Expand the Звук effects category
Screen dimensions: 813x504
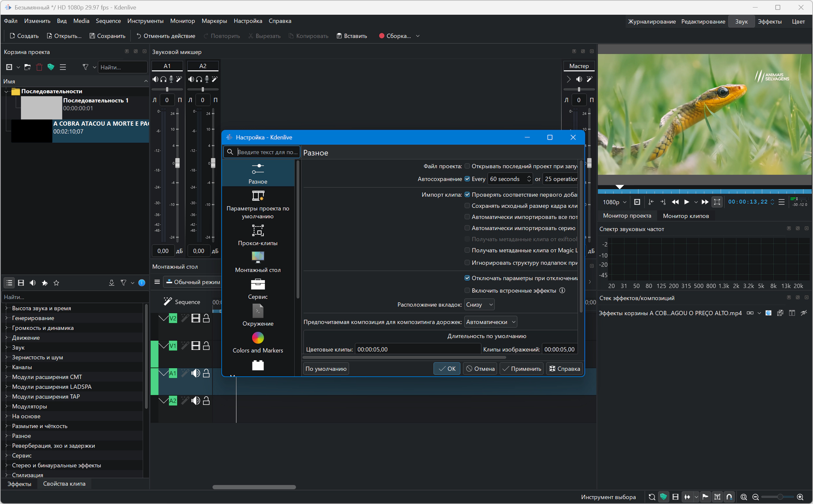(x=6, y=347)
